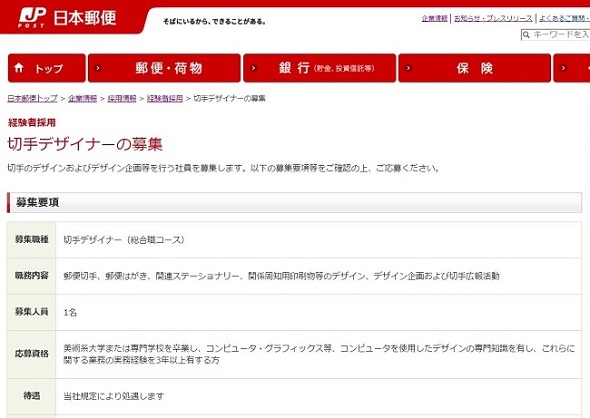Click the 切手デザイナーの募集 page heading

pyautogui.click(x=85, y=144)
